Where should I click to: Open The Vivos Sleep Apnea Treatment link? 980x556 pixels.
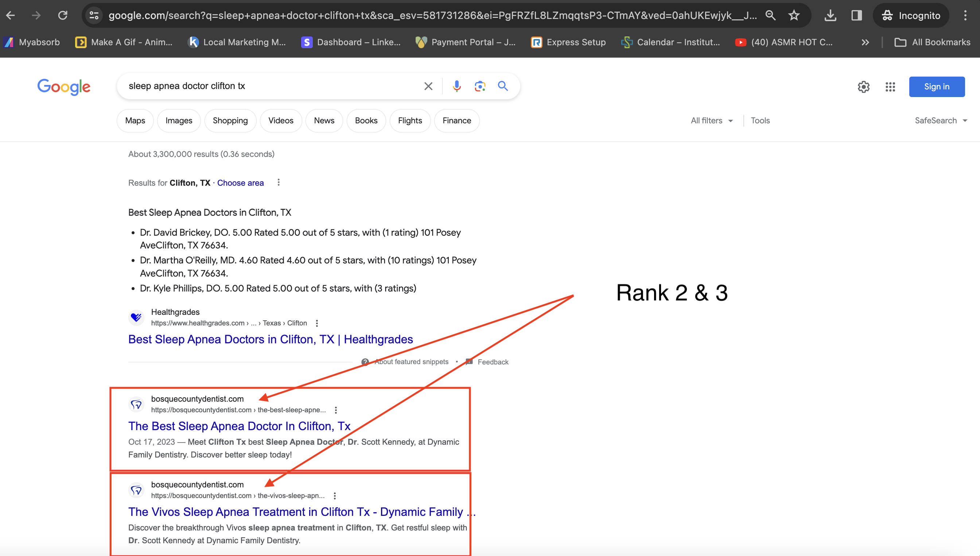click(302, 512)
